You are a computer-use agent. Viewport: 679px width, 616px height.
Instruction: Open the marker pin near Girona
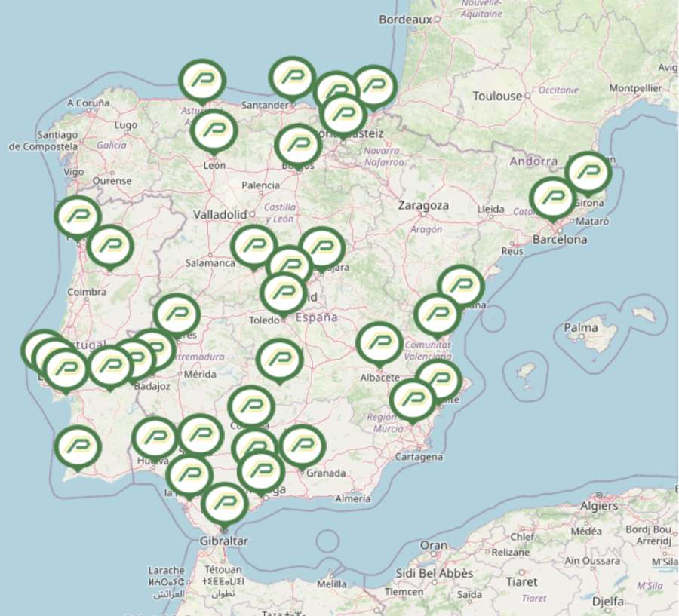(x=588, y=173)
